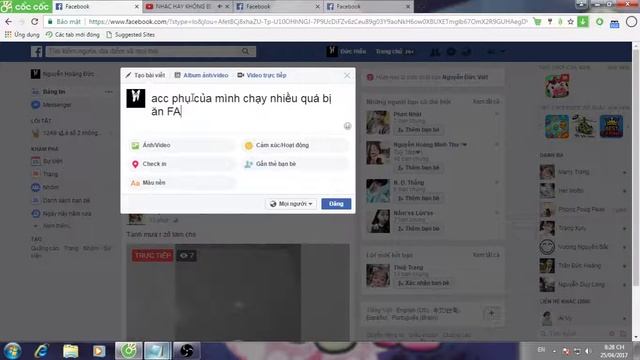
Task: Reload the current page
Action: (x=35, y=22)
